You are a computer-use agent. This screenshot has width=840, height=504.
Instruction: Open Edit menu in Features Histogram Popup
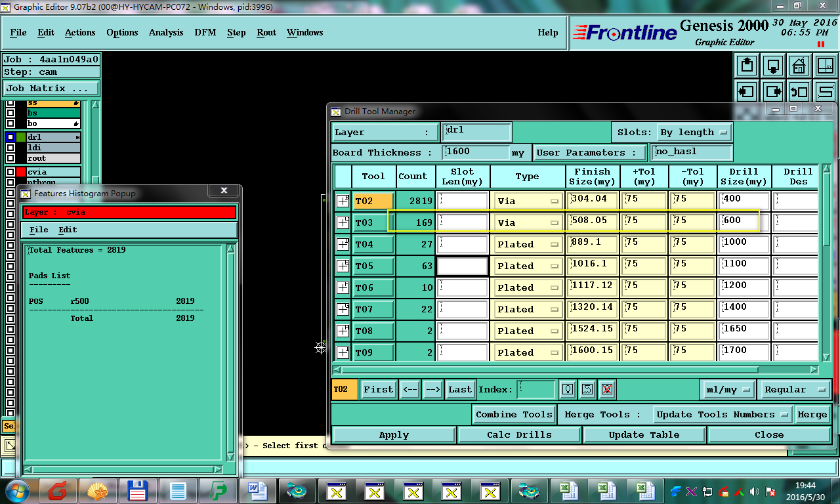pyautogui.click(x=68, y=230)
